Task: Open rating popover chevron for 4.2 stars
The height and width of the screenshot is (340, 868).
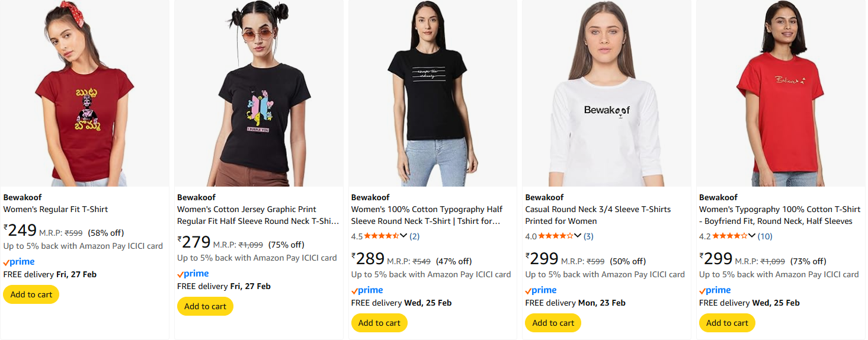Action: [x=752, y=236]
